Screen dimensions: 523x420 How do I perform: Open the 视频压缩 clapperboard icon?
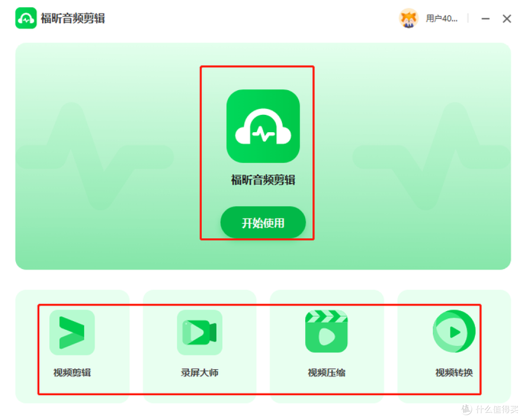pos(326,331)
